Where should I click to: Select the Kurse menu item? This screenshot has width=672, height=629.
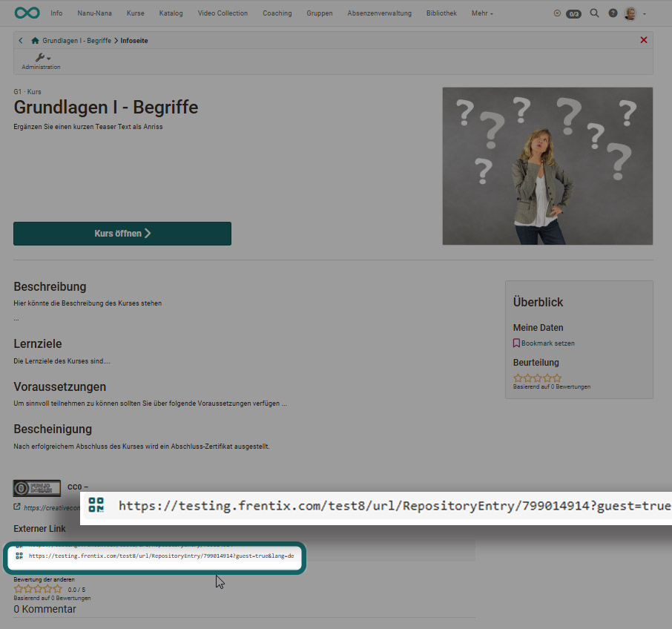(x=135, y=13)
